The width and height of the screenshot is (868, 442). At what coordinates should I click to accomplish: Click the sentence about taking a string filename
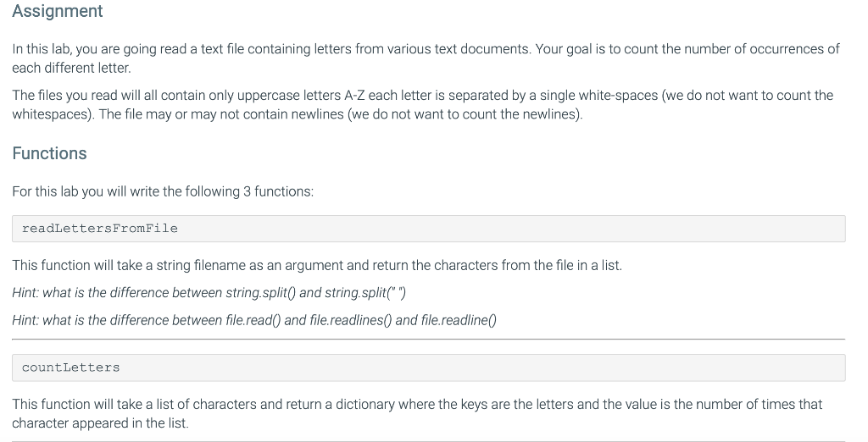[317, 265]
